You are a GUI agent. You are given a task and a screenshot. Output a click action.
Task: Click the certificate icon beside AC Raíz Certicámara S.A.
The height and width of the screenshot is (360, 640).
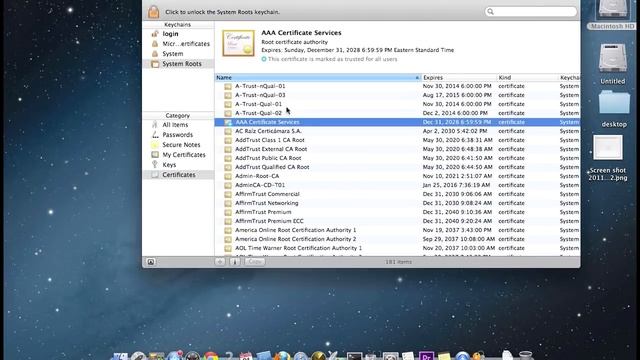pos(228,131)
